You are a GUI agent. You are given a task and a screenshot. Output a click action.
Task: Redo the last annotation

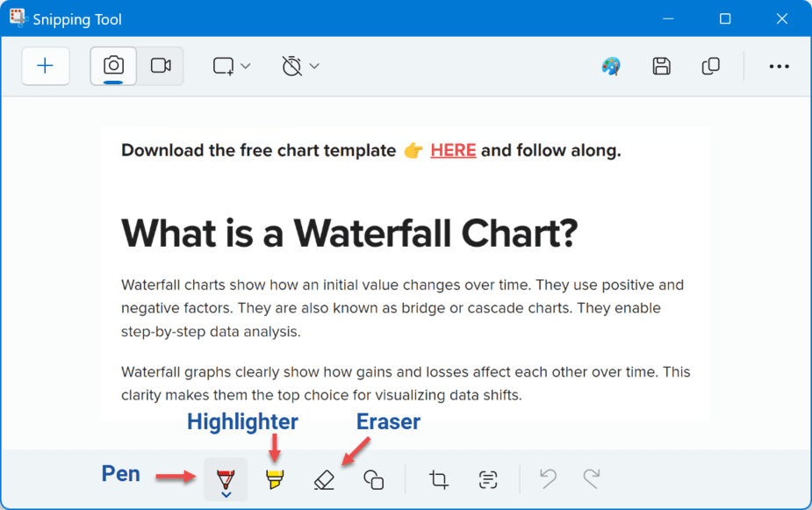pyautogui.click(x=593, y=478)
